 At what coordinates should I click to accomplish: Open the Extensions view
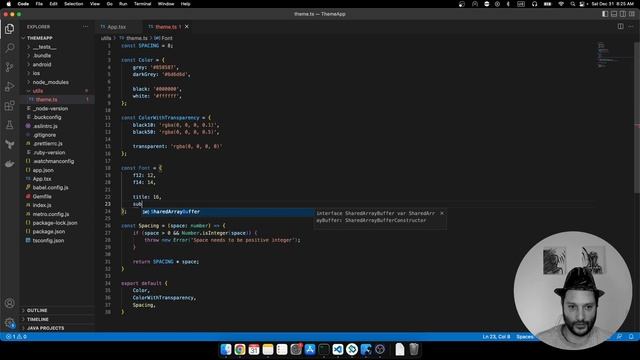tap(9, 106)
